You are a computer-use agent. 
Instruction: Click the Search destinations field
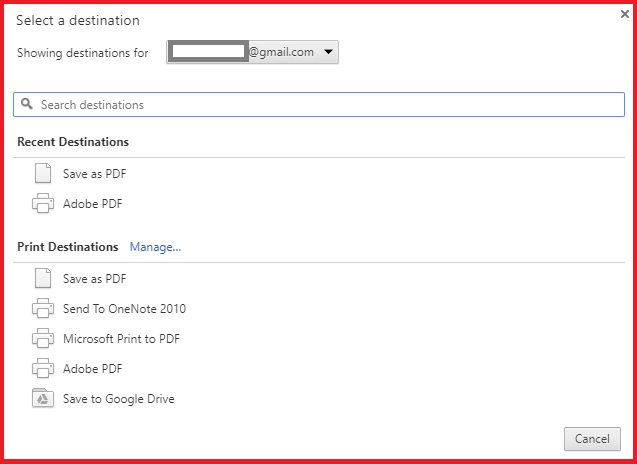pos(319,105)
